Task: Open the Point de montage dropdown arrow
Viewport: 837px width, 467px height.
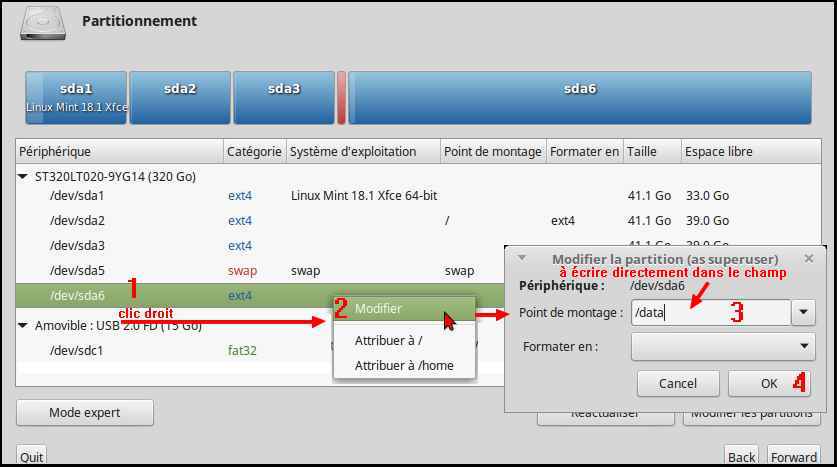Action: pyautogui.click(x=803, y=313)
